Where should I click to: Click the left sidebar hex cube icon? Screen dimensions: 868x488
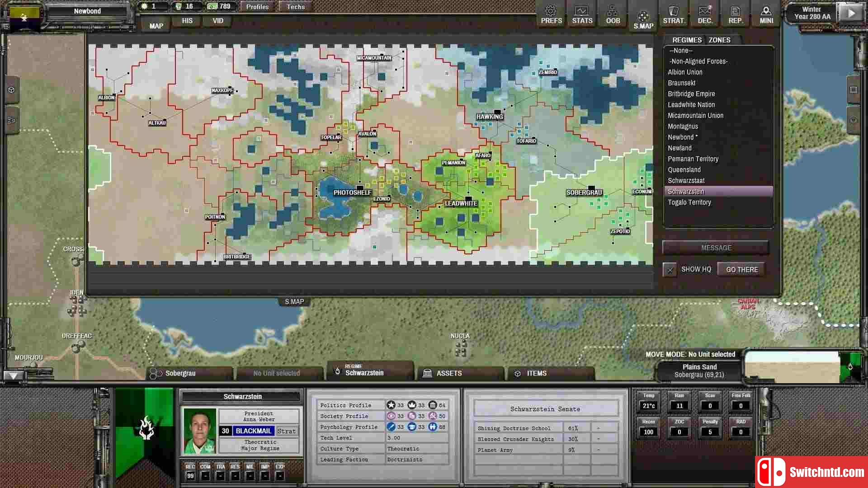[11, 90]
